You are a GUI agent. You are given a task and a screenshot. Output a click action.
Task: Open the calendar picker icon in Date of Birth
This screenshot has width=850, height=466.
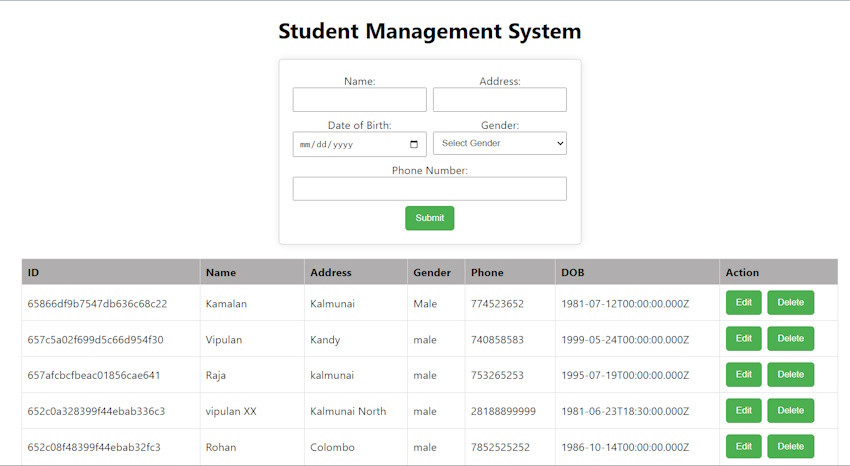[x=414, y=144]
